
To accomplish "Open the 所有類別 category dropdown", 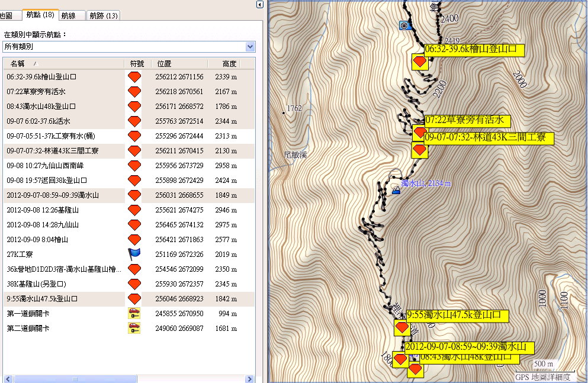I will point(250,46).
